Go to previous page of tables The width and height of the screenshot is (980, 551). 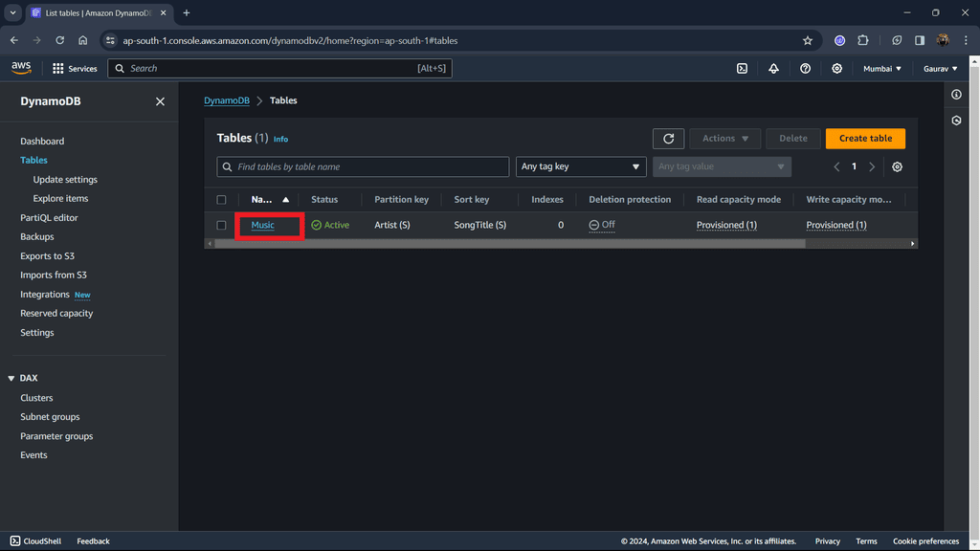[836, 166]
